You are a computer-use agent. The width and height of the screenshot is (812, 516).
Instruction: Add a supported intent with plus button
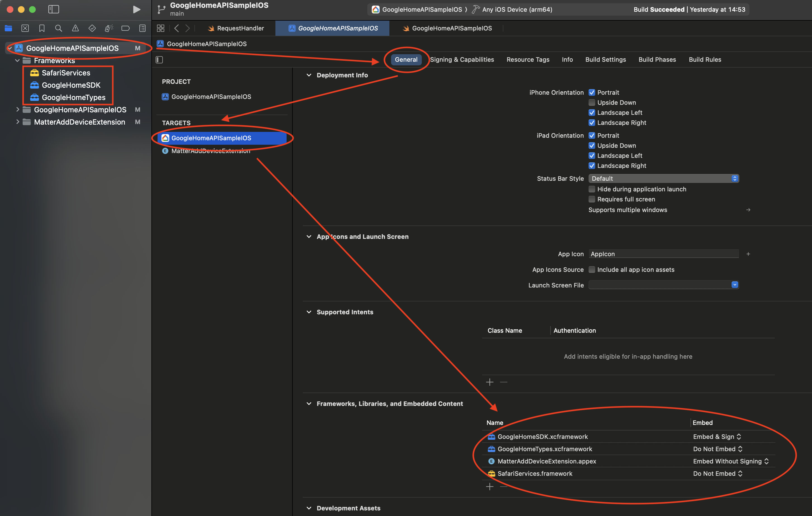coord(490,382)
